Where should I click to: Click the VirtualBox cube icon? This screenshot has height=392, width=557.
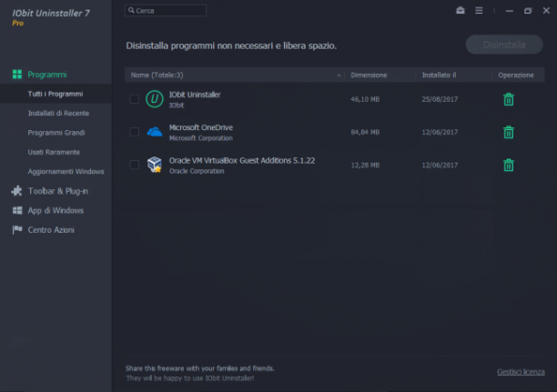click(155, 165)
